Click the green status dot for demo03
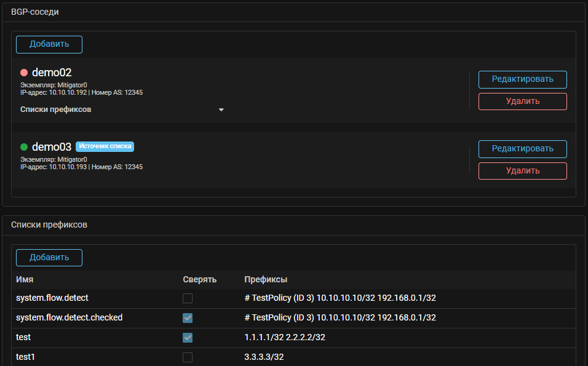The width and height of the screenshot is (588, 366). [x=24, y=147]
